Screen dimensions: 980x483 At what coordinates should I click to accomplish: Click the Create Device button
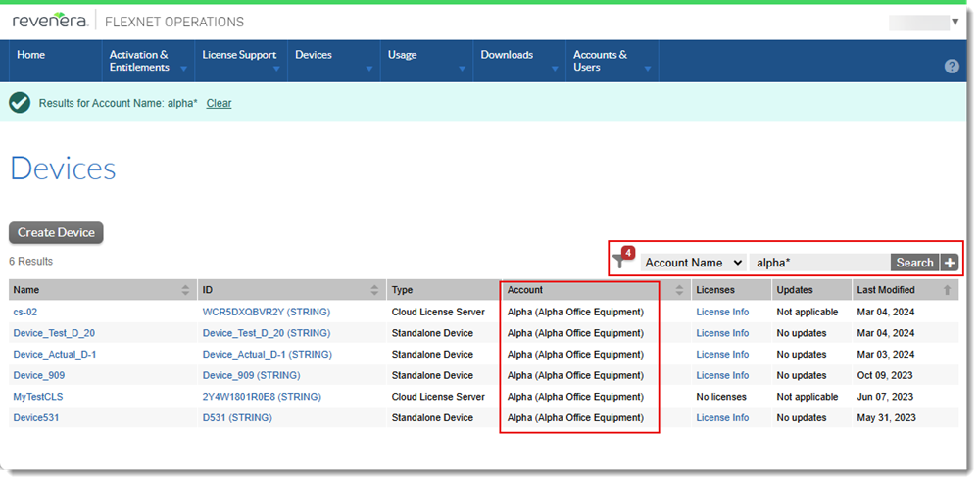[56, 233]
